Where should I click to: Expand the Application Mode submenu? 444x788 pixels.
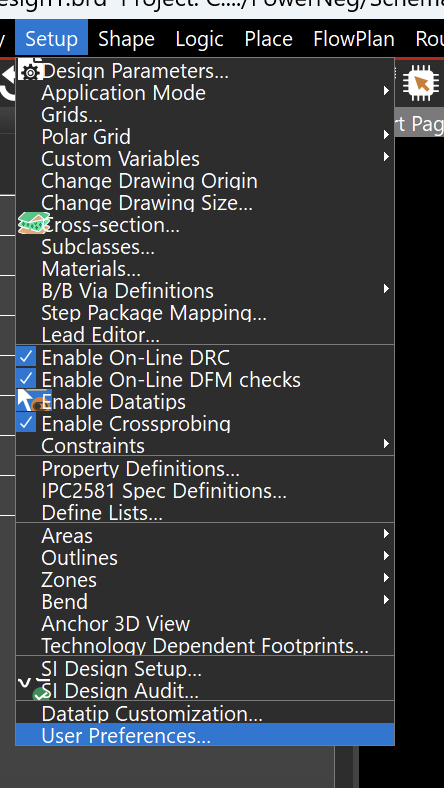coord(205,93)
